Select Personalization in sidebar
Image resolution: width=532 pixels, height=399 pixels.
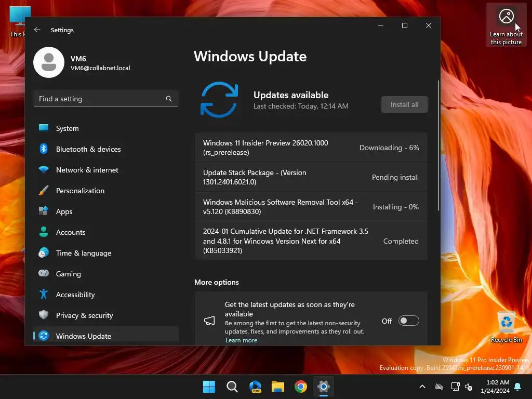(x=106, y=191)
